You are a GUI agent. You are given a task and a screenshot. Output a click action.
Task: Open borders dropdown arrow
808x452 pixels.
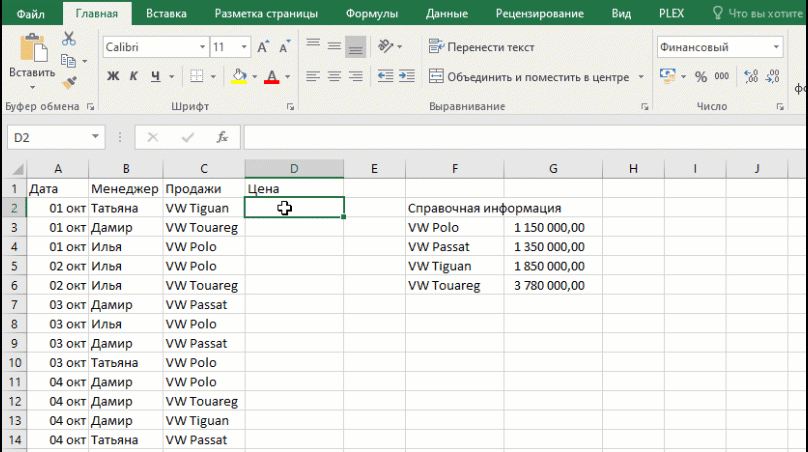(213, 77)
